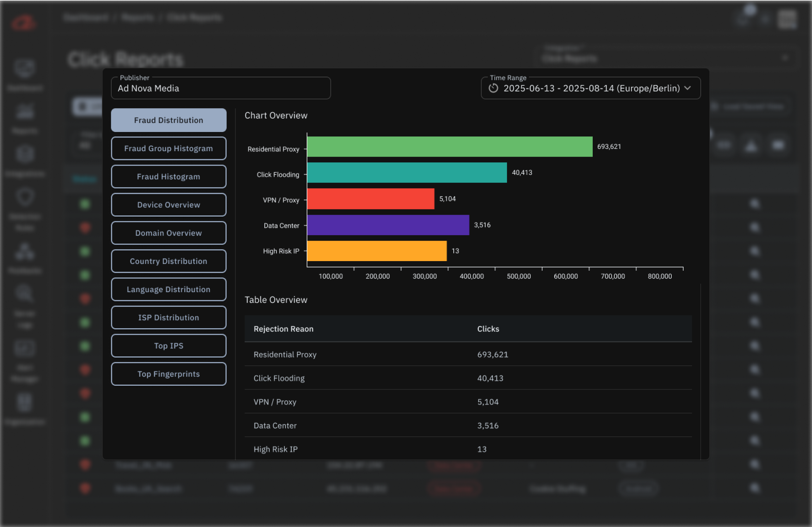Open the Top Fingerprints report
This screenshot has width=812, height=527.
(x=168, y=374)
